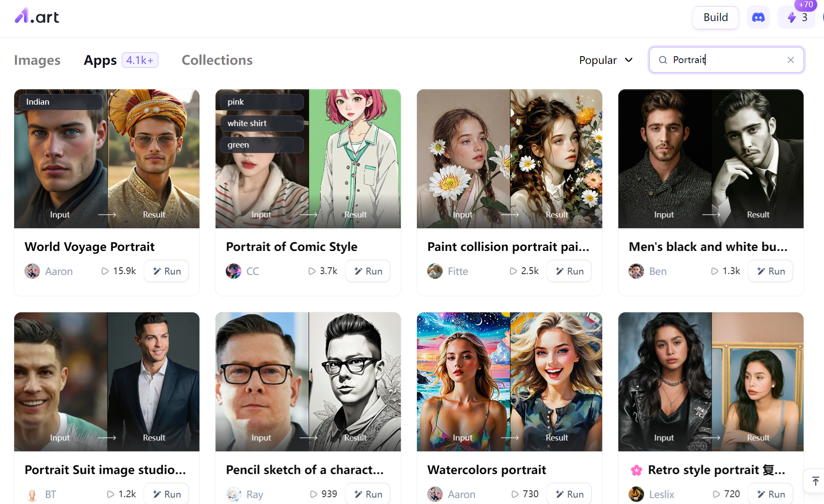Open BT's profile avatar

32,494
